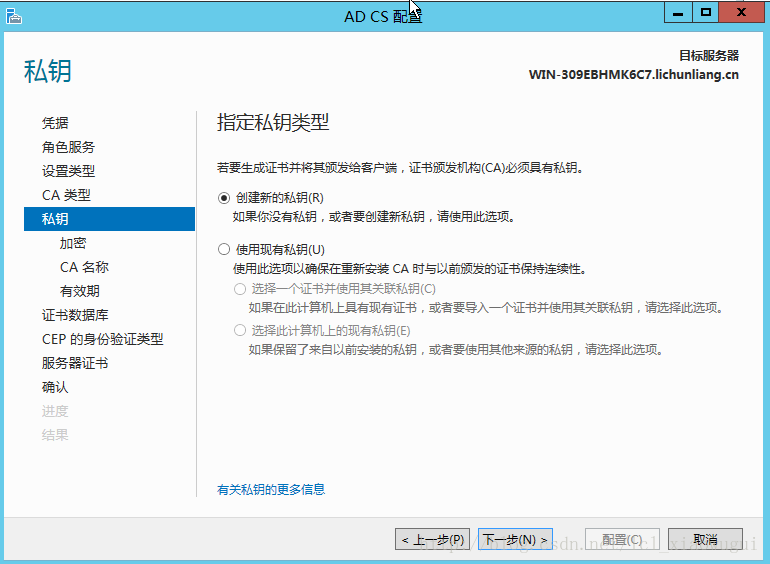Click the '< 上一步(P)' button

point(433,539)
